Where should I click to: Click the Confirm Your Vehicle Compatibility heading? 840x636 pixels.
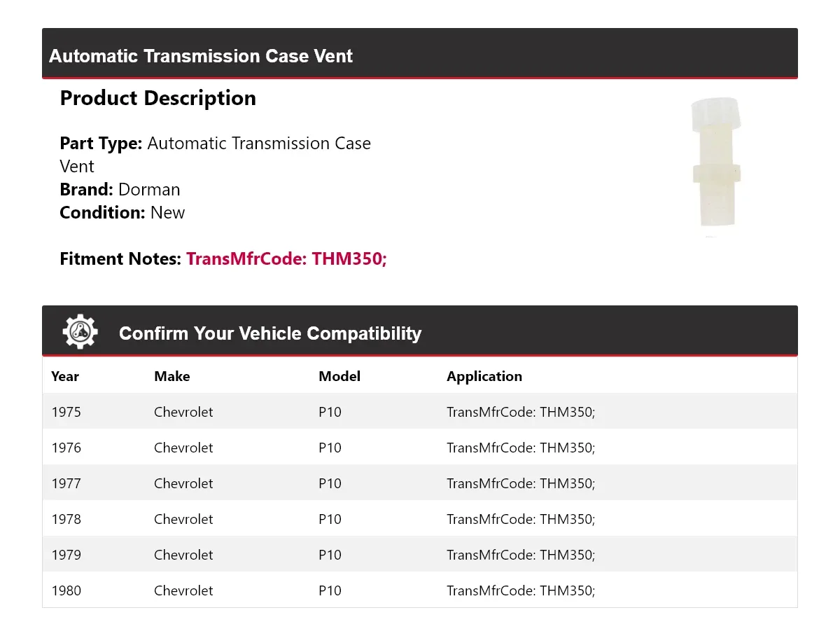pos(270,333)
